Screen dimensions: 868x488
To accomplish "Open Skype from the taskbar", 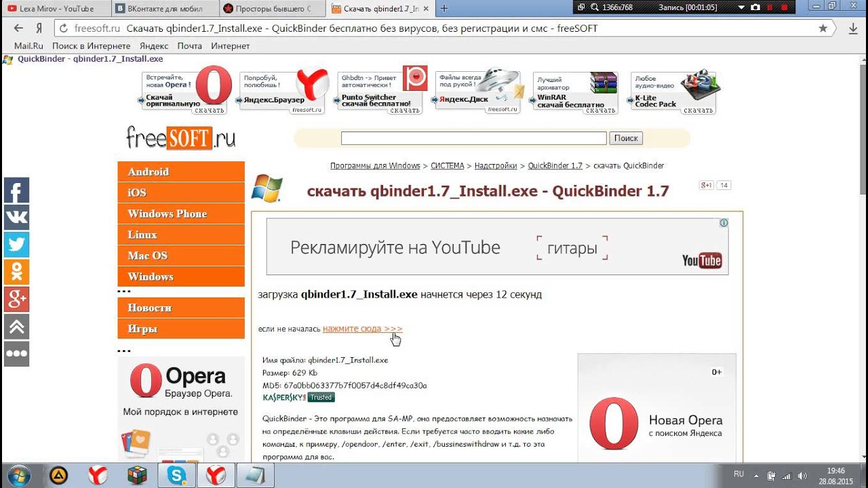I will [177, 475].
